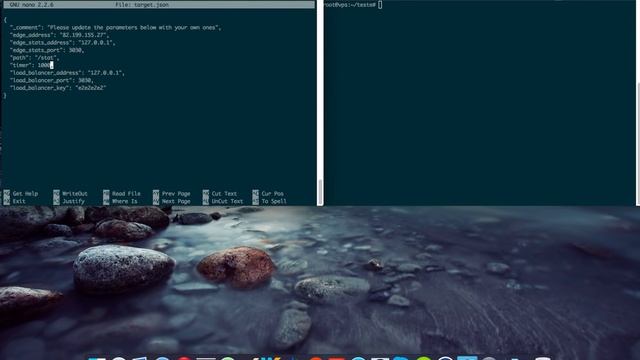This screenshot has height=360, width=640.
Task: Click the "load_balancer_key" line
Action: tap(58, 88)
